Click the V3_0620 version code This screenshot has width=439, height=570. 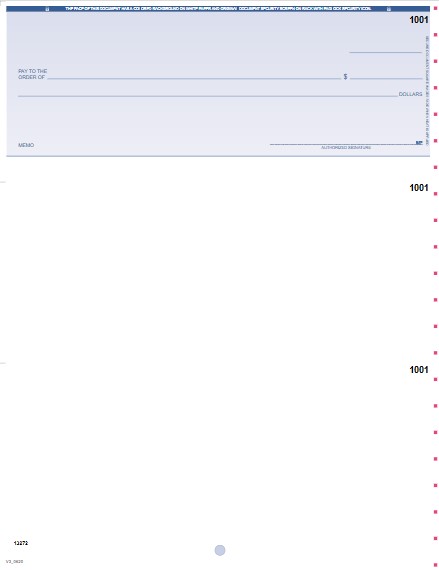pos(15,562)
